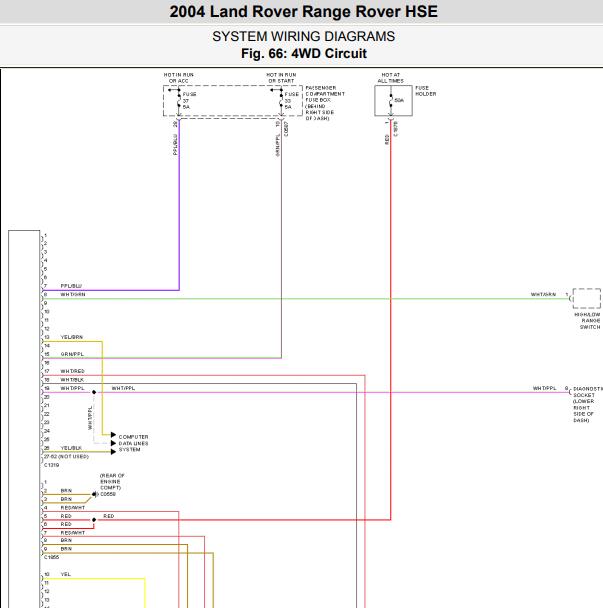Image resolution: width=603 pixels, height=608 pixels.
Task: Click the RED label at pin 5
Action: point(66,516)
